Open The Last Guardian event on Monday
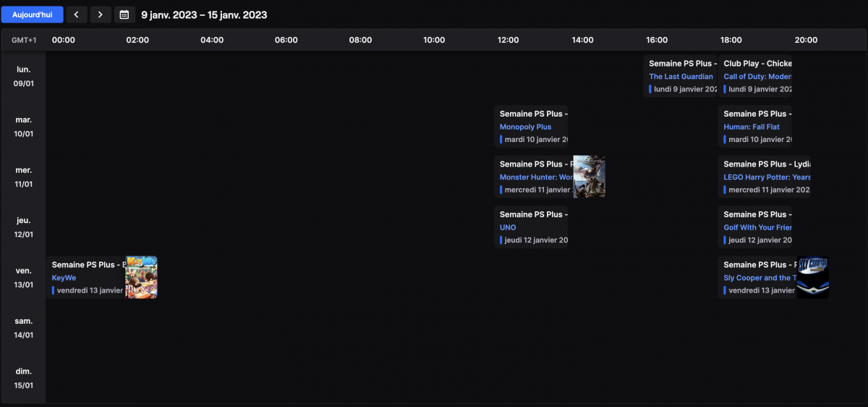868x407 pixels. [x=680, y=76]
